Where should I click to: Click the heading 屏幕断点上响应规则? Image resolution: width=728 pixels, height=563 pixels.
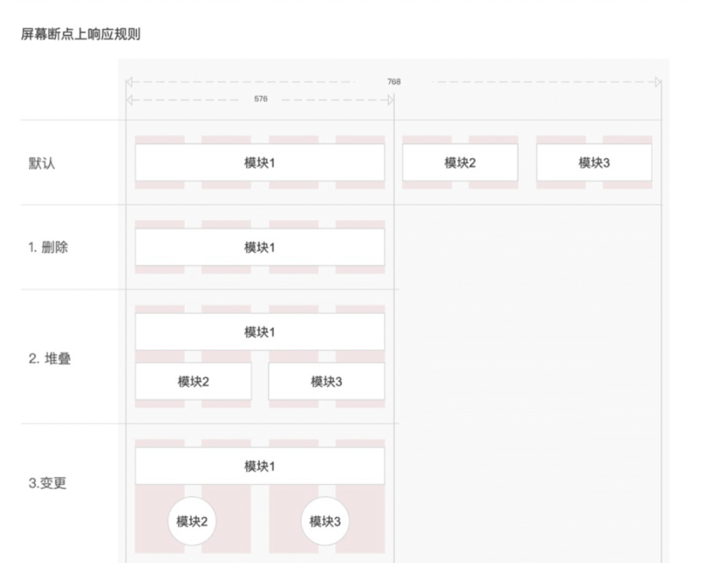(x=81, y=34)
